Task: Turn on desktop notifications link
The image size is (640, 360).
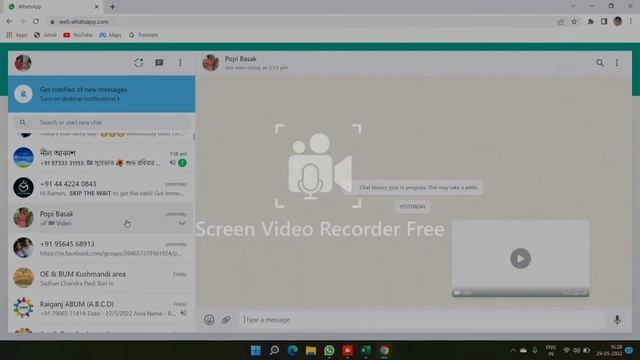Action: tap(80, 99)
